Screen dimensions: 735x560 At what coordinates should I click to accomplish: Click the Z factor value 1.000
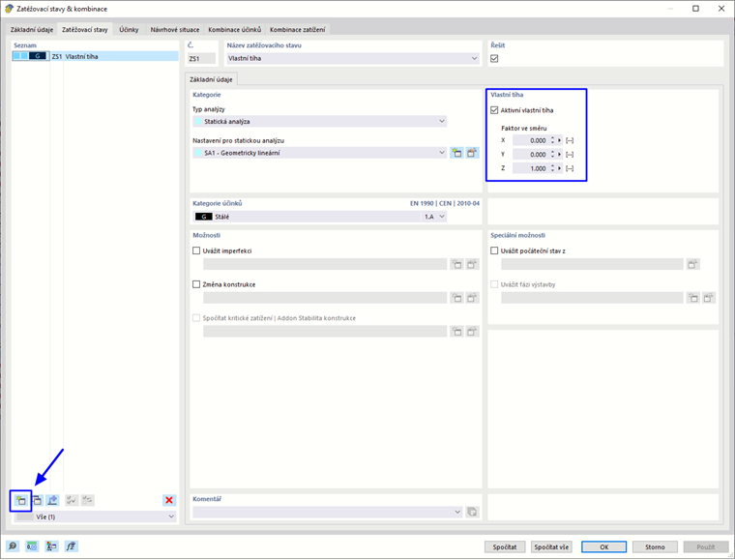coord(531,168)
